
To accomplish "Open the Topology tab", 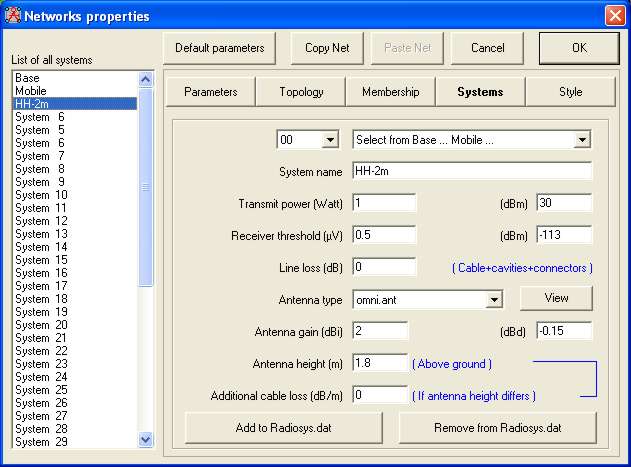I will [x=301, y=92].
